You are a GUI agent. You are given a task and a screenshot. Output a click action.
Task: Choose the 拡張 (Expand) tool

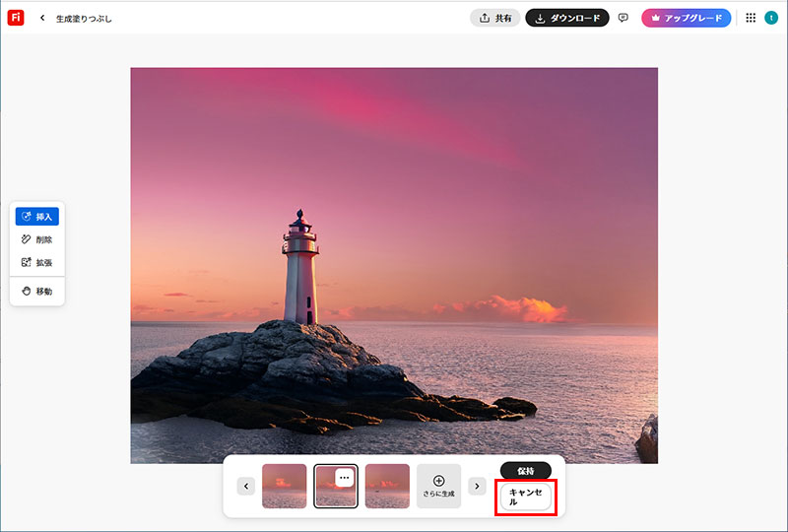coord(36,263)
